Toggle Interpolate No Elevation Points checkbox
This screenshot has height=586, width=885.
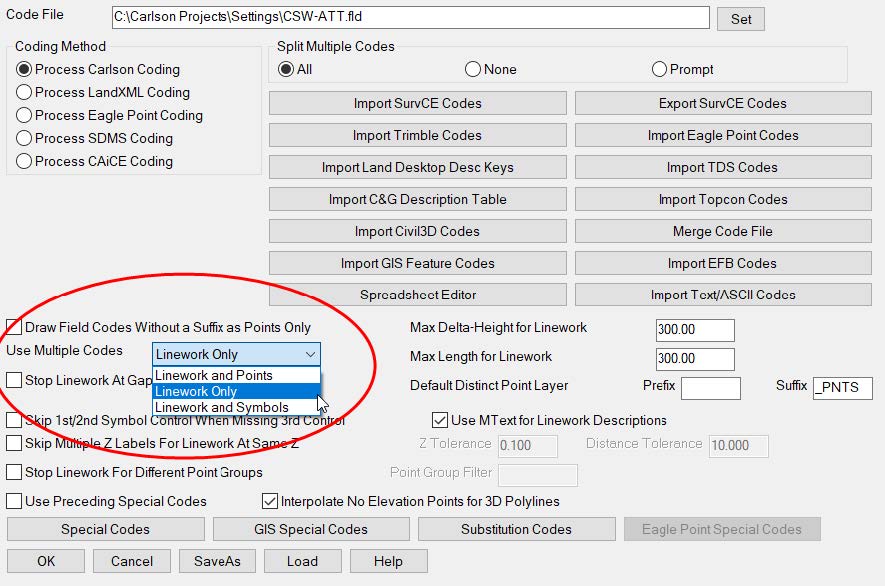(270, 502)
